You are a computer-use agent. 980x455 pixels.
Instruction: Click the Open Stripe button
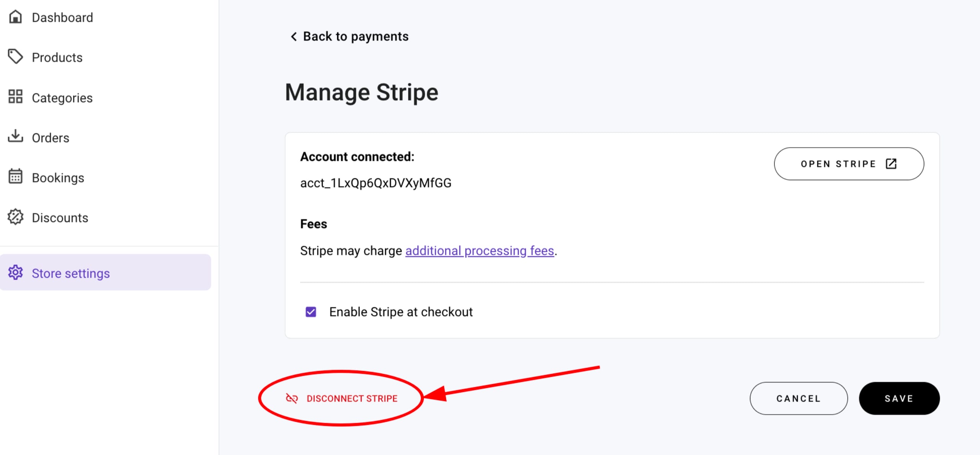(x=848, y=164)
